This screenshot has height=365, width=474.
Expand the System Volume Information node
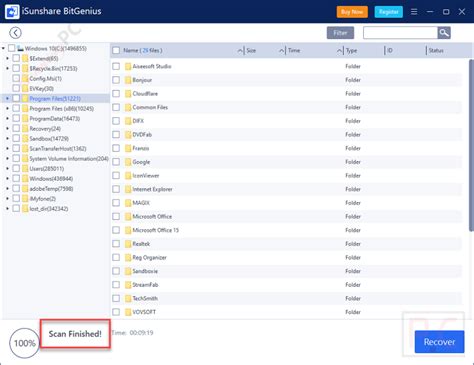tap(7, 158)
